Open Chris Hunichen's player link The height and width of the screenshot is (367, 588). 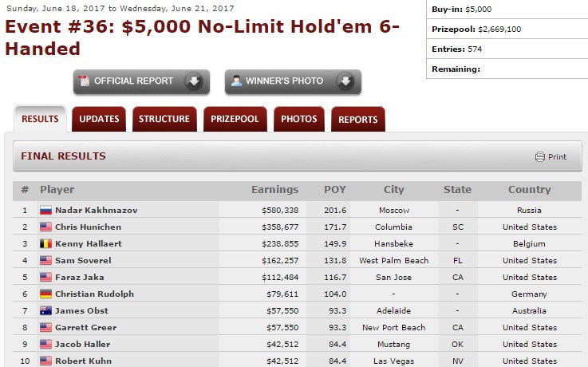[88, 227]
